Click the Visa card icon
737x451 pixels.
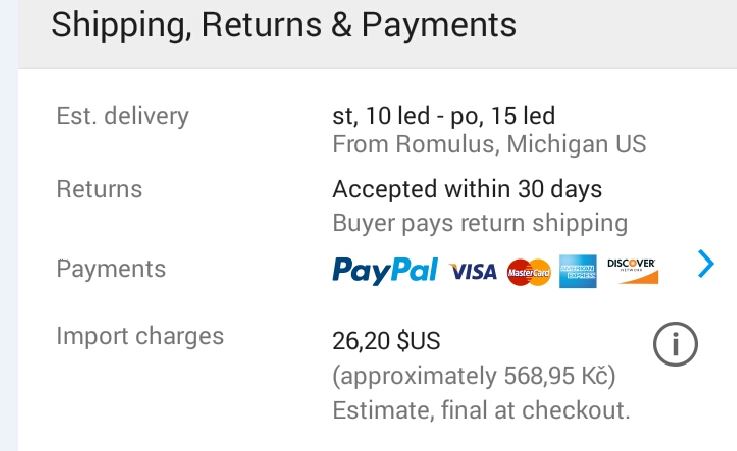click(x=473, y=272)
